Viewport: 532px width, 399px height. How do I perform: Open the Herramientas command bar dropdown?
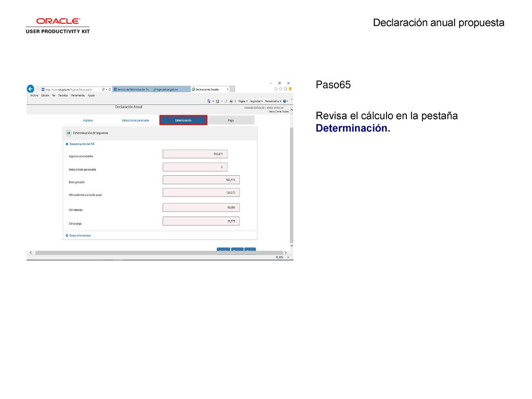point(273,101)
